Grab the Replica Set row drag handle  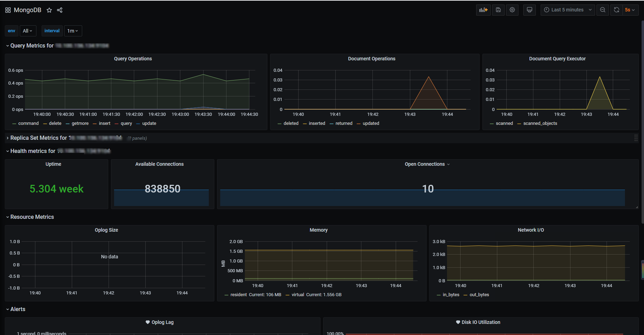click(636, 138)
